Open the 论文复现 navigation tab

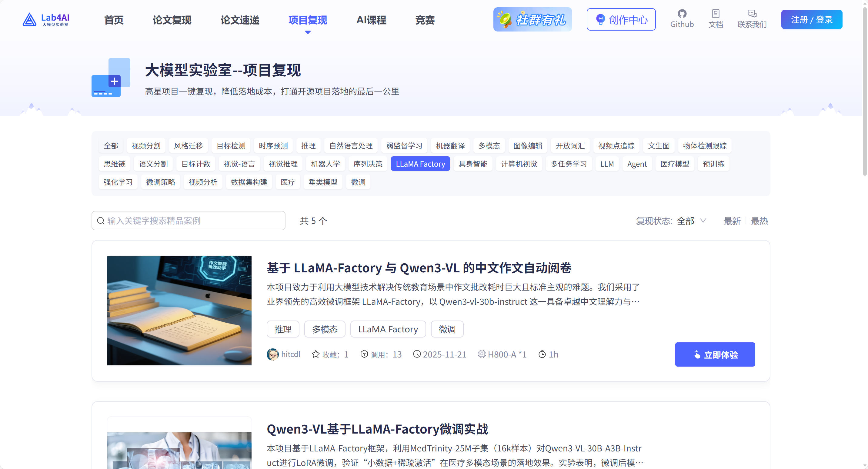pos(172,20)
